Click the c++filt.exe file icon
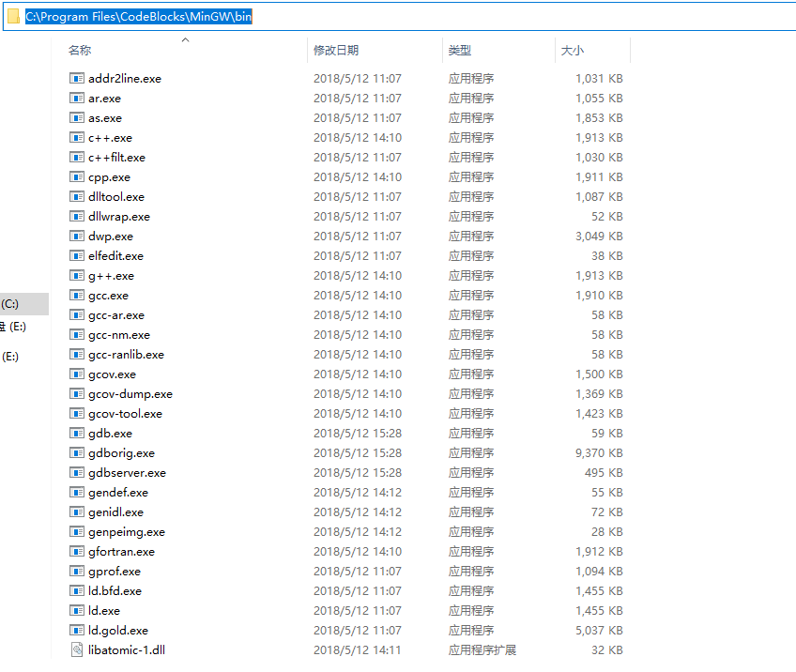Image resolution: width=796 pixels, height=672 pixels. pyautogui.click(x=77, y=158)
